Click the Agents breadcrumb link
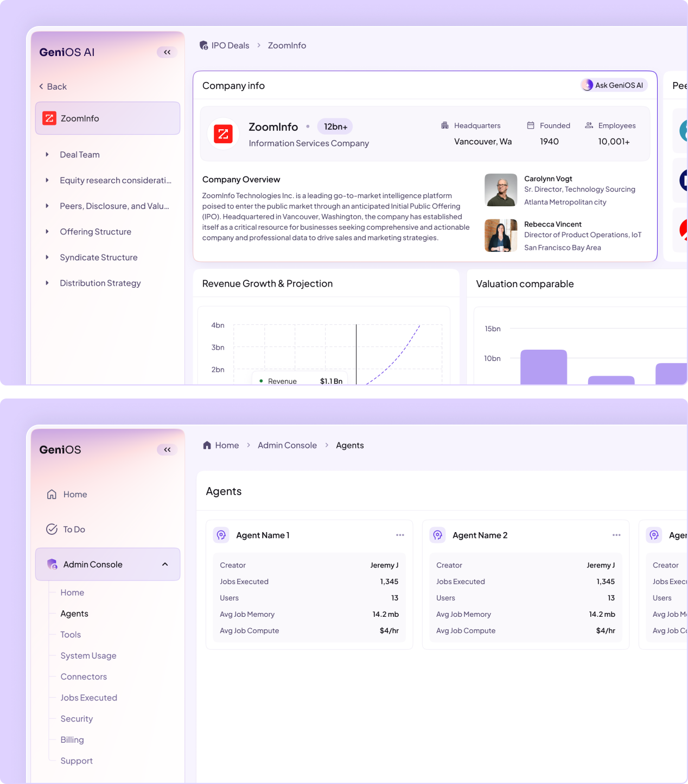 click(350, 445)
